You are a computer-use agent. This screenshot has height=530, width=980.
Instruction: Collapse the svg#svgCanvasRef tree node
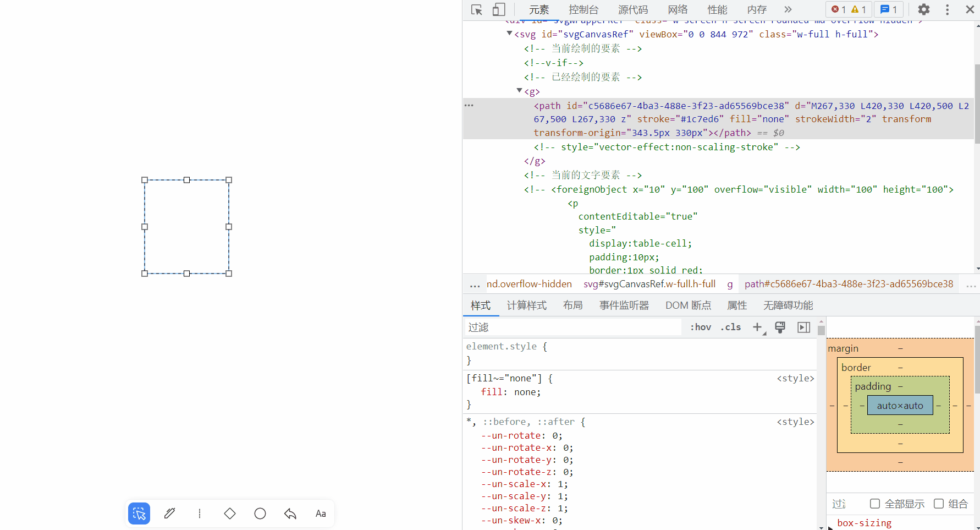pos(509,34)
